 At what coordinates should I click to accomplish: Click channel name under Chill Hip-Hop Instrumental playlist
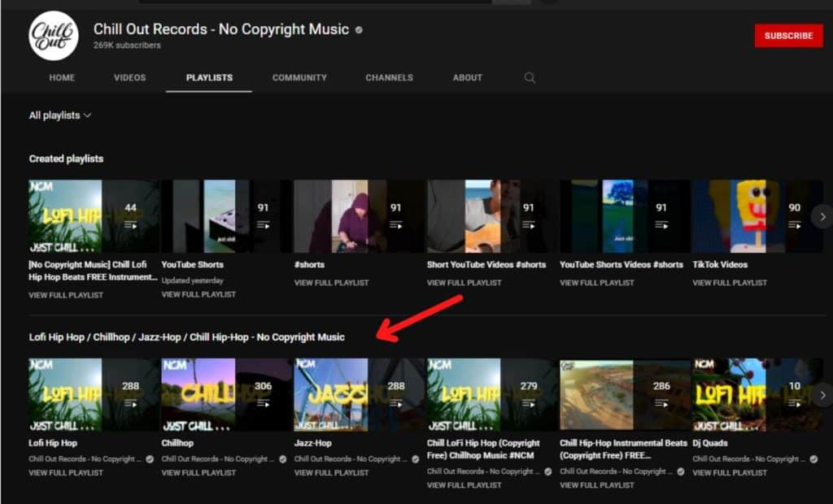tap(617, 471)
